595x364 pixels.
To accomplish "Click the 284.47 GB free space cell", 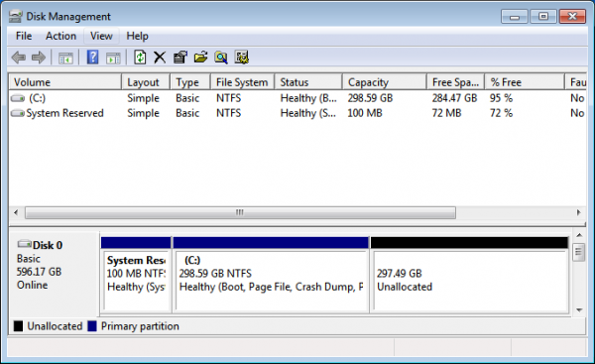I will (454, 98).
